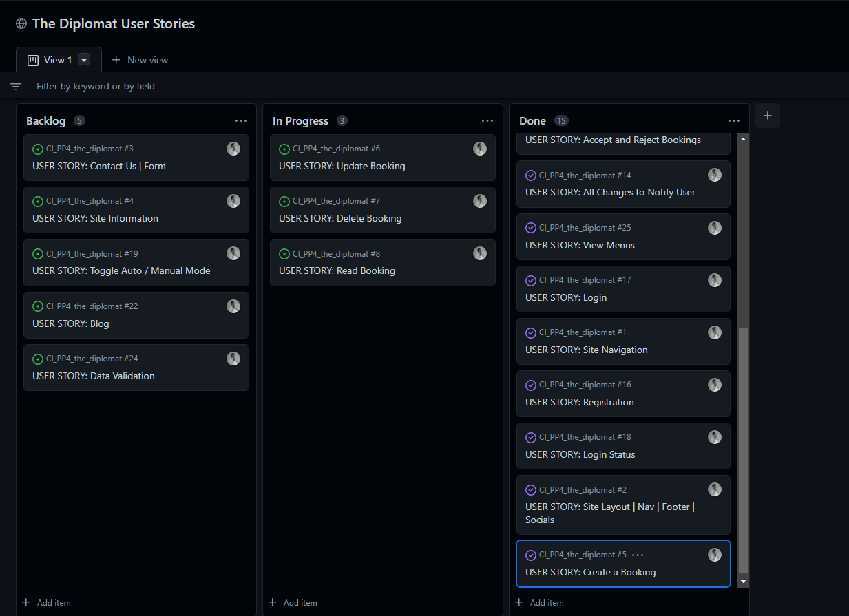The width and height of the screenshot is (849, 616).
Task: Click assignee avatar on Data Validation card
Action: tap(233, 359)
